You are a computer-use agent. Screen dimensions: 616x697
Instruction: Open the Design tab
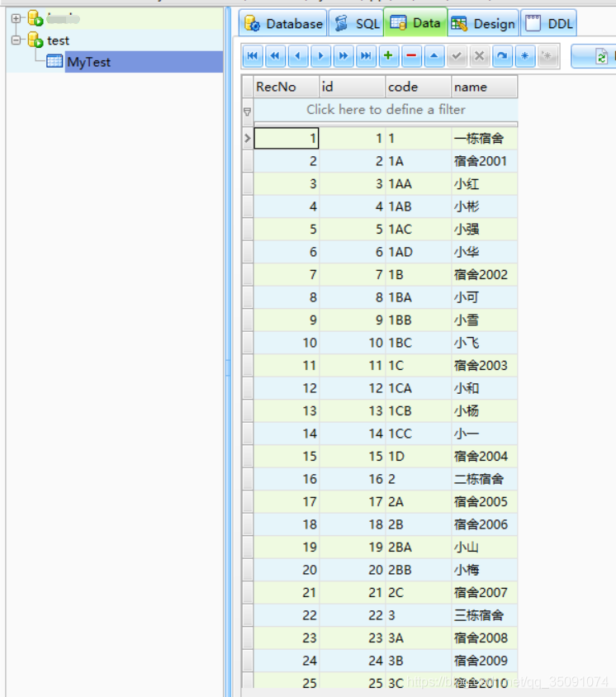tap(483, 23)
